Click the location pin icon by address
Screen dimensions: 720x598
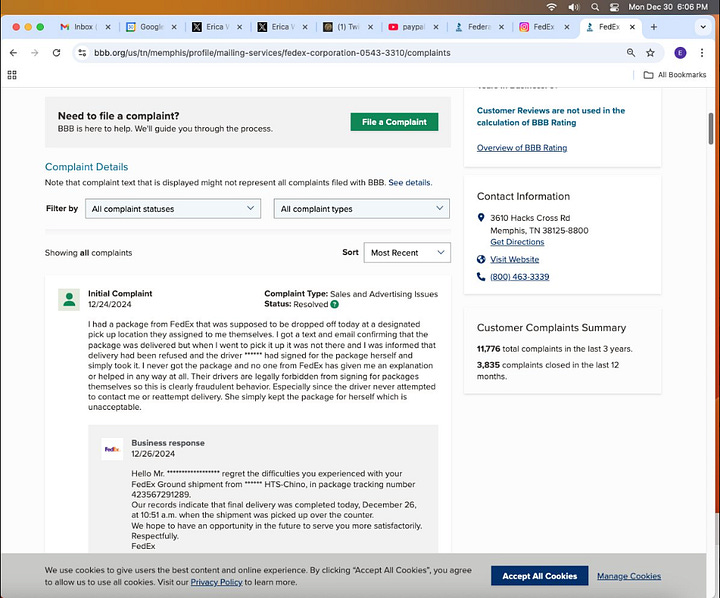pos(481,218)
